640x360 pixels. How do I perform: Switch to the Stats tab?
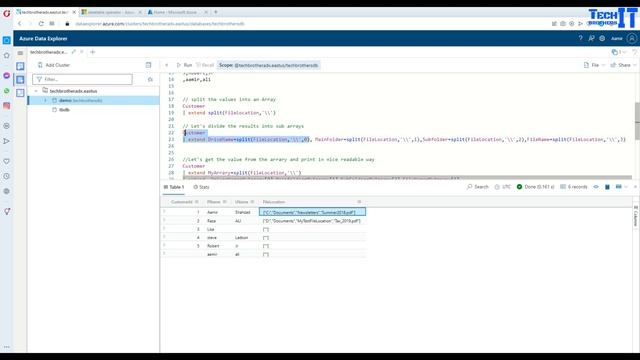[x=201, y=187]
